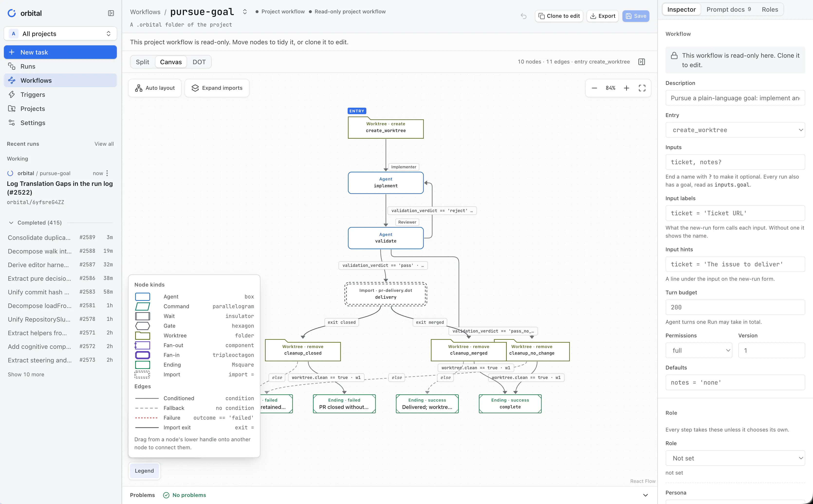
Task: Click the Workflows breadcrumb link
Action: click(145, 12)
